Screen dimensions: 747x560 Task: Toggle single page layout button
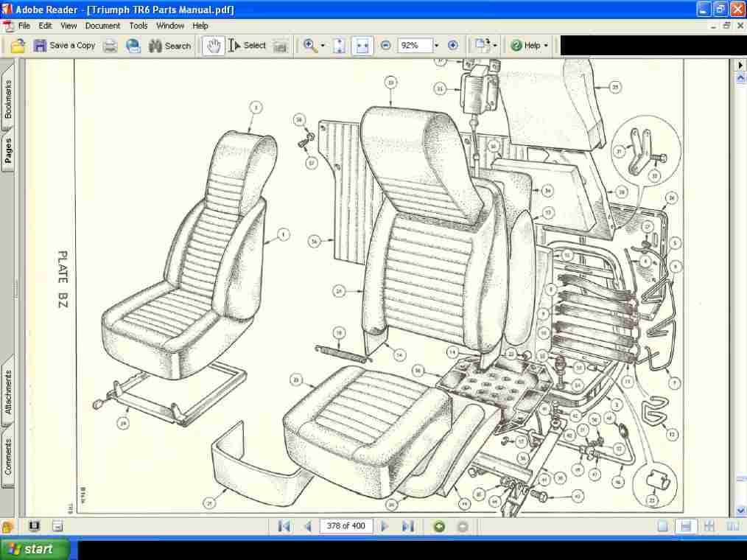tap(663, 526)
